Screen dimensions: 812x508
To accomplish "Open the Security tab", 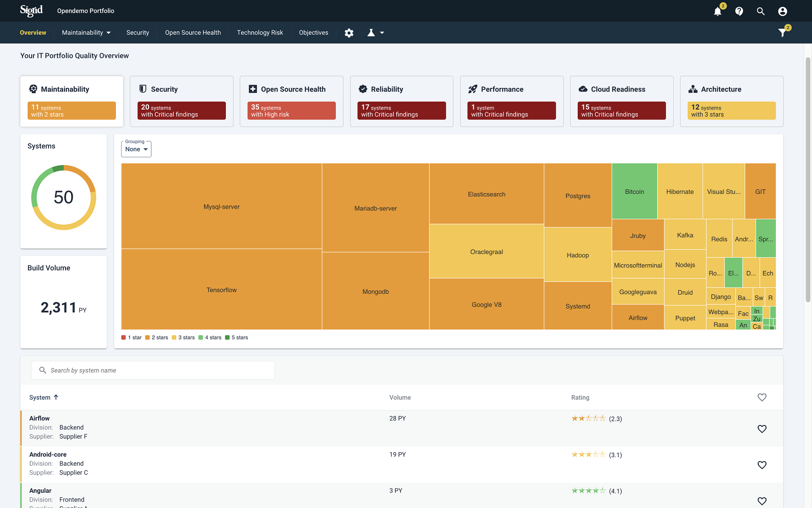I will point(137,33).
